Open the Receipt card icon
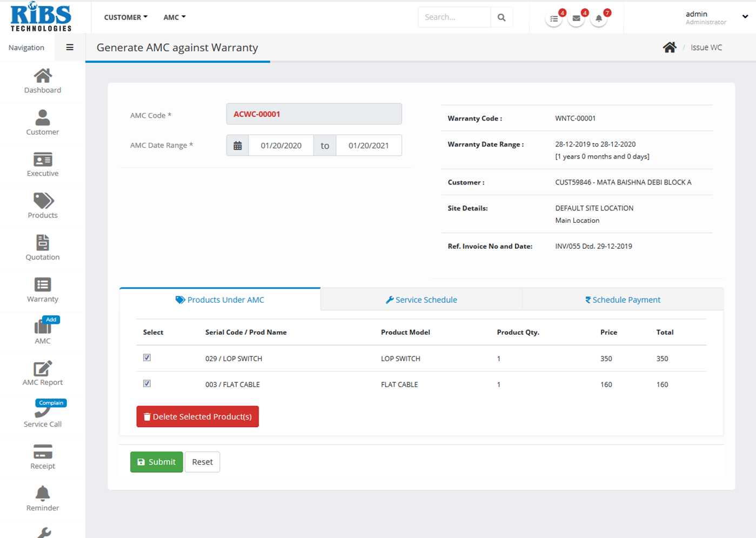 pos(43,451)
